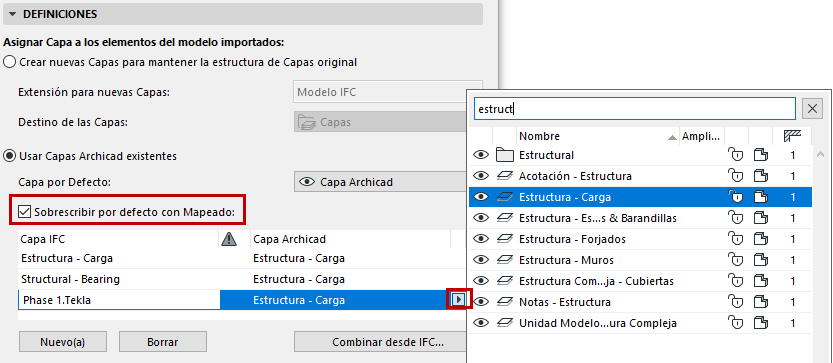
Task: Click the Nuevo(a) button
Action: point(63,342)
